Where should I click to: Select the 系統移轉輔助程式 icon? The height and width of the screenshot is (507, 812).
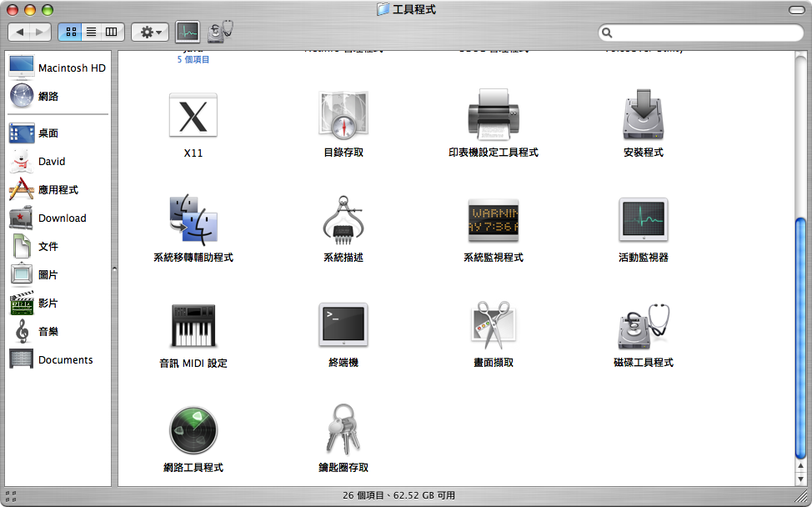click(193, 219)
